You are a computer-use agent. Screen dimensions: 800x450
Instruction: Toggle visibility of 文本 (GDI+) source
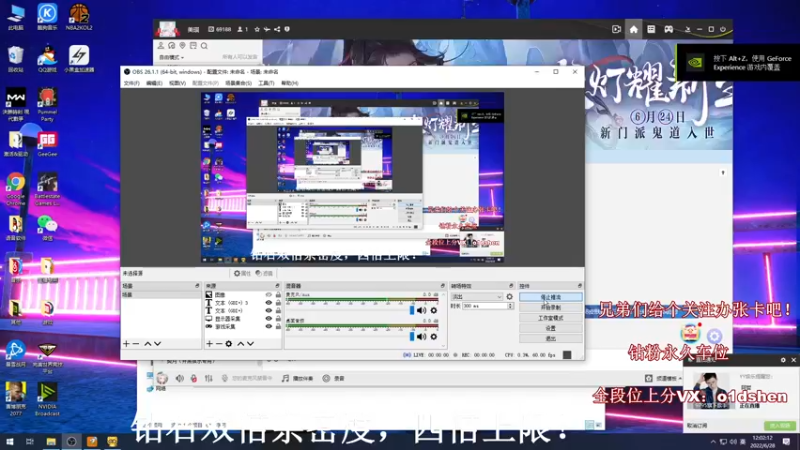pos(268,310)
